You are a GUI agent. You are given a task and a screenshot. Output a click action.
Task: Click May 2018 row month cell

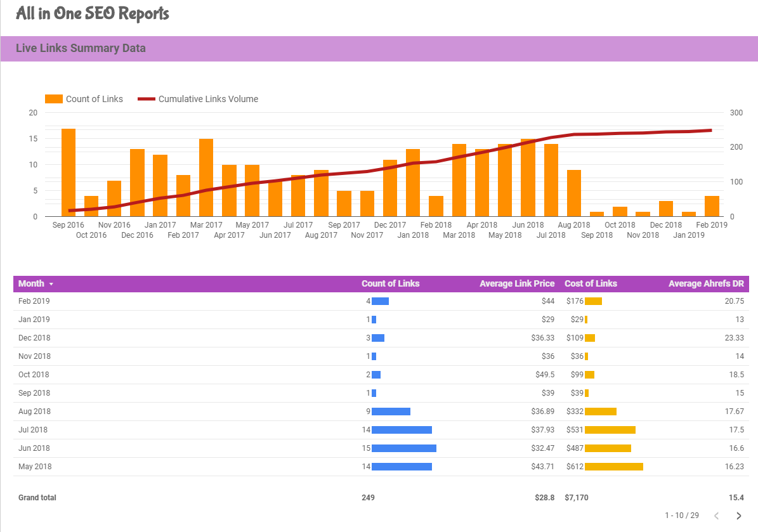[x=35, y=466]
